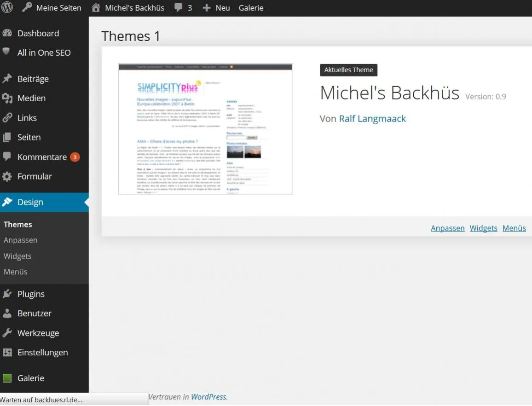
Task: Click the Benutzer person icon
Action: click(x=7, y=313)
